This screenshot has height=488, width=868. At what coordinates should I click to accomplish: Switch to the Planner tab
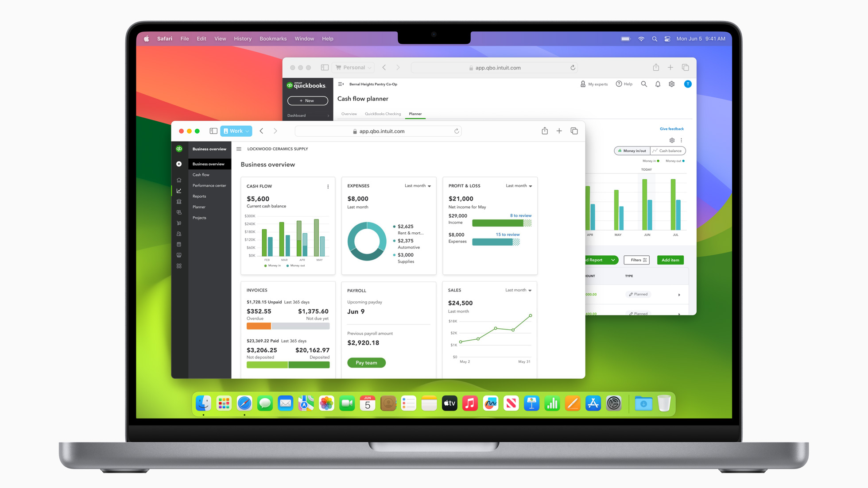(415, 114)
